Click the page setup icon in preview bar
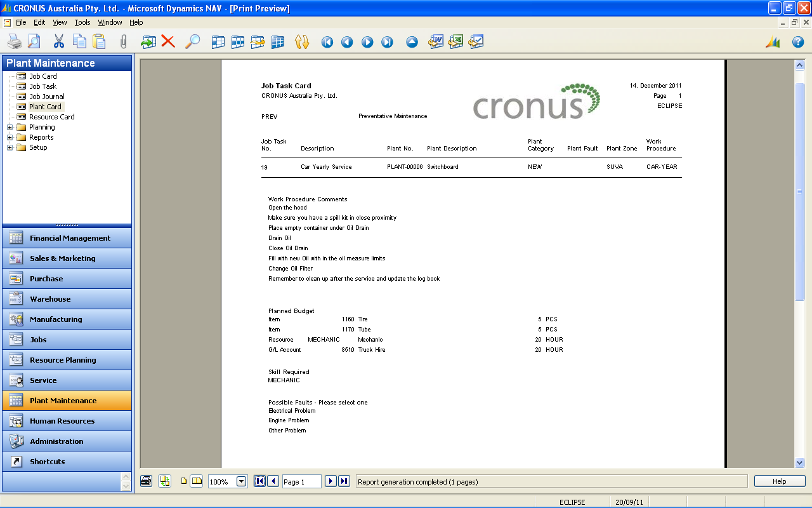 pos(165,481)
